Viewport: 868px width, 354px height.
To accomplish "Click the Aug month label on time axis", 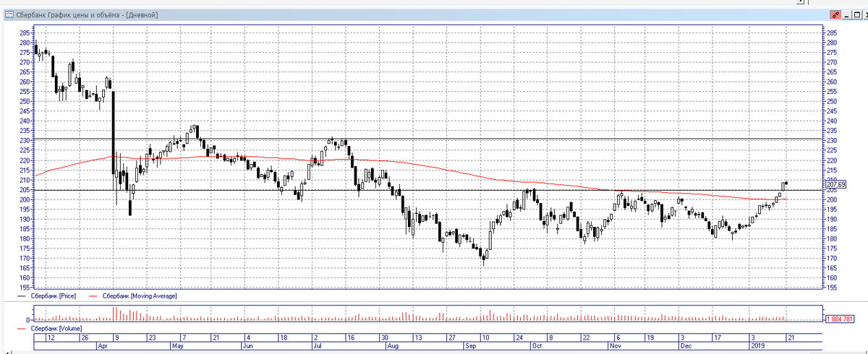I will click(392, 346).
